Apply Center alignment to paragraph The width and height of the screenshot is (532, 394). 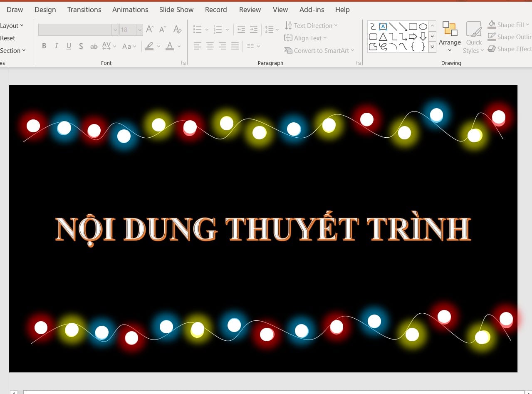pyautogui.click(x=210, y=46)
